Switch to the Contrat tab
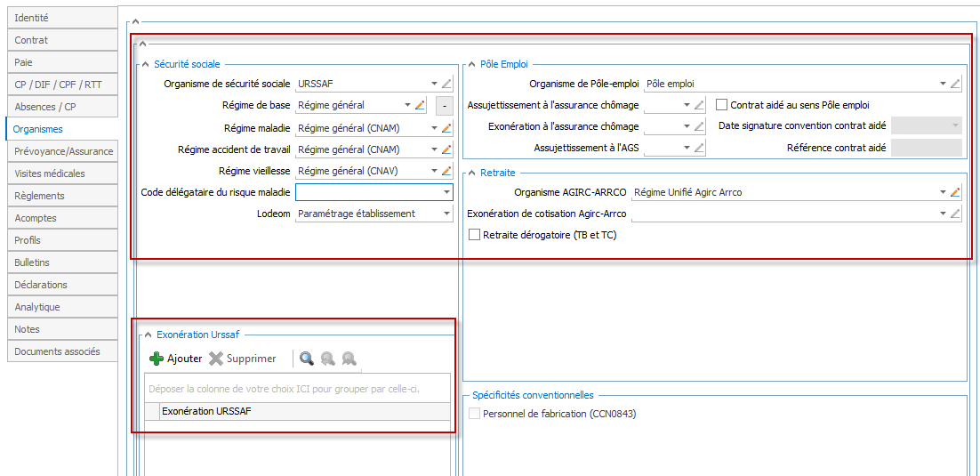980x476 pixels. (x=62, y=40)
